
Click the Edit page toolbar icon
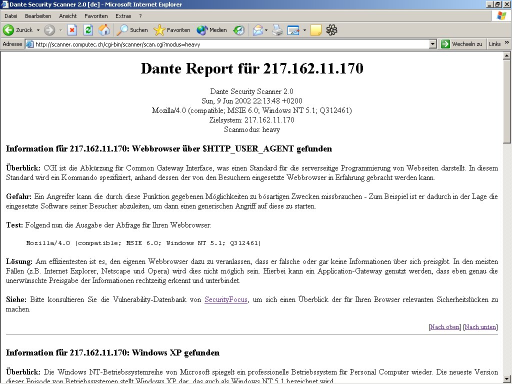[x=293, y=30]
